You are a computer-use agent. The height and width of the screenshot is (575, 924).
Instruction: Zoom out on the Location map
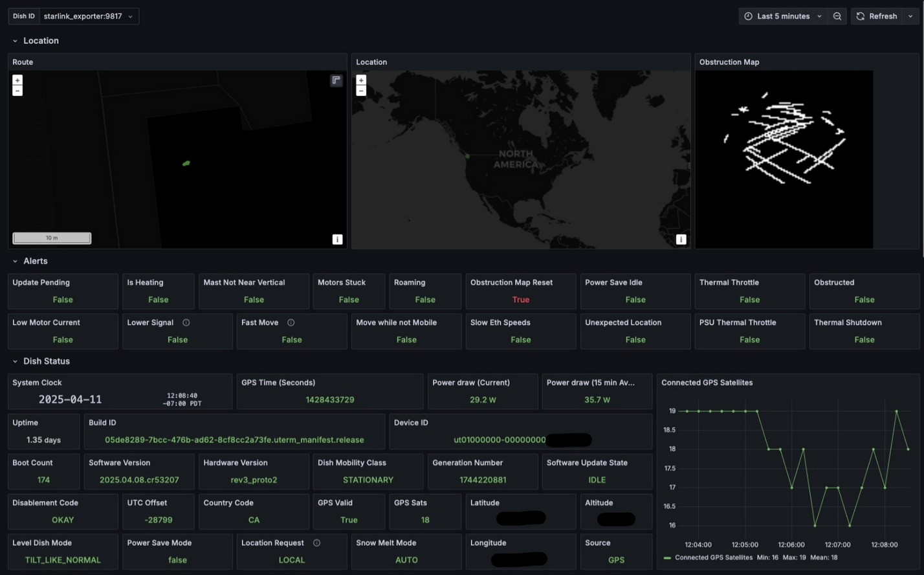tap(361, 91)
